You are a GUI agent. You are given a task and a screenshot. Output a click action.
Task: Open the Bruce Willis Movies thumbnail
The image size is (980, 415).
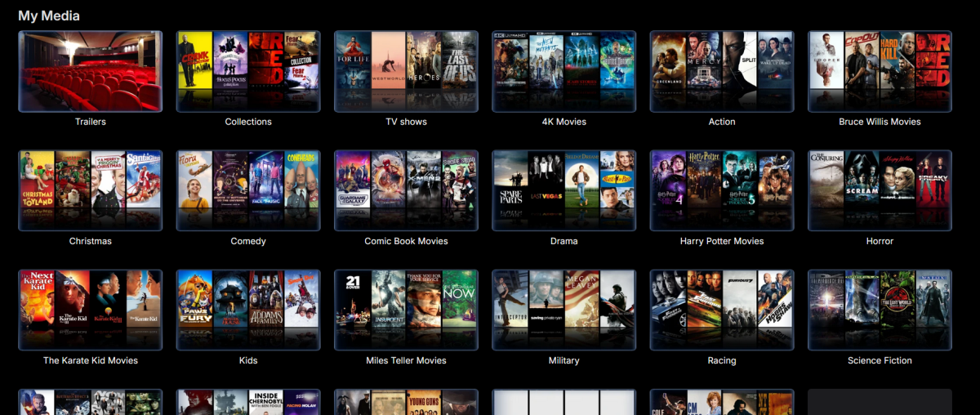click(x=880, y=71)
